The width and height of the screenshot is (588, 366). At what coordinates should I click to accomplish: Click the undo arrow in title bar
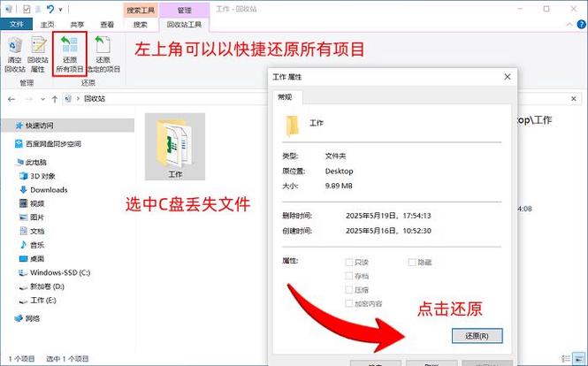pyautogui.click(x=50, y=9)
